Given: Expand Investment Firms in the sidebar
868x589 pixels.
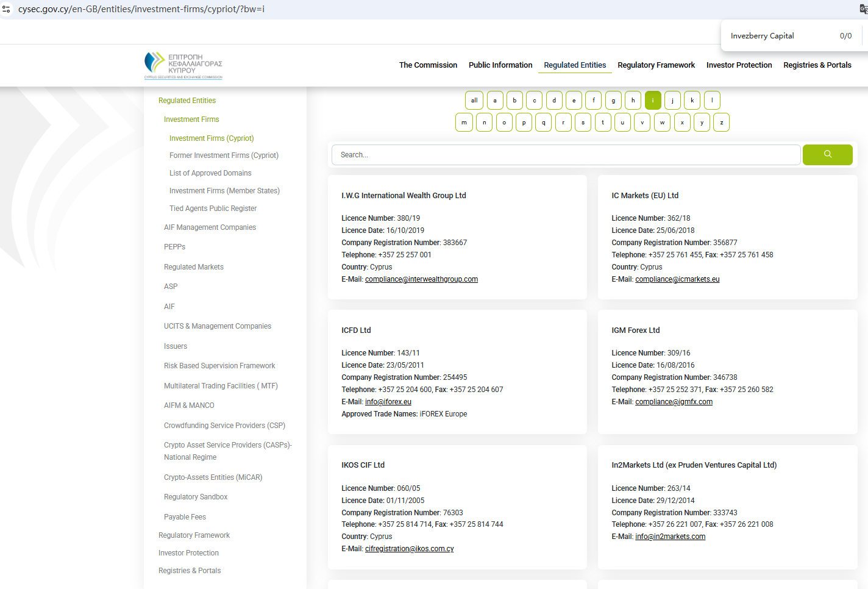Looking at the screenshot, I should click(191, 120).
